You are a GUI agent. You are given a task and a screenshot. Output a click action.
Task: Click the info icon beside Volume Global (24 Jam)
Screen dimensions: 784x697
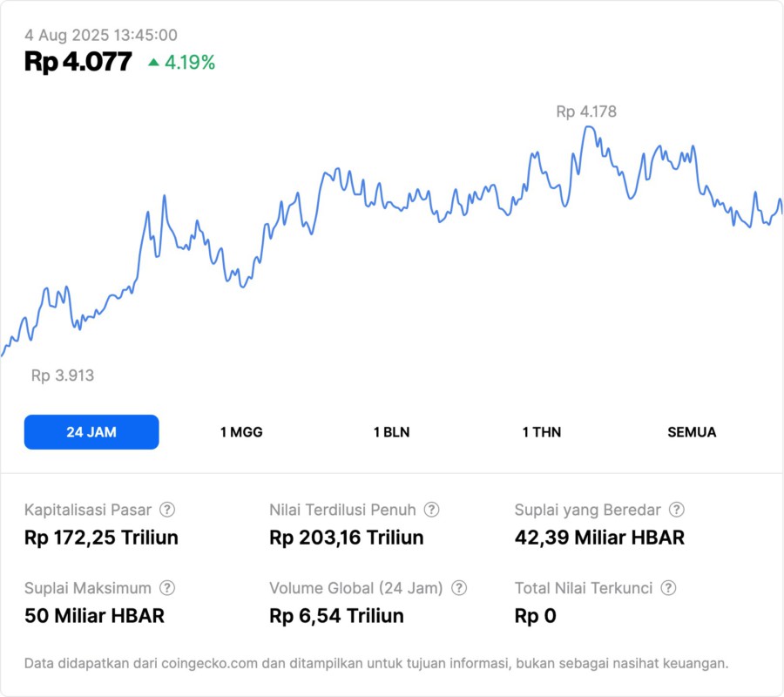pos(459,588)
